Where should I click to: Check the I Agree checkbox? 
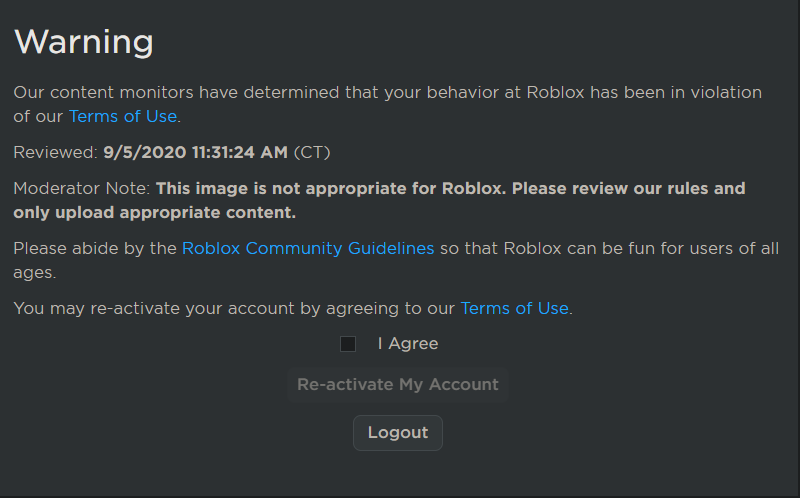click(x=348, y=344)
